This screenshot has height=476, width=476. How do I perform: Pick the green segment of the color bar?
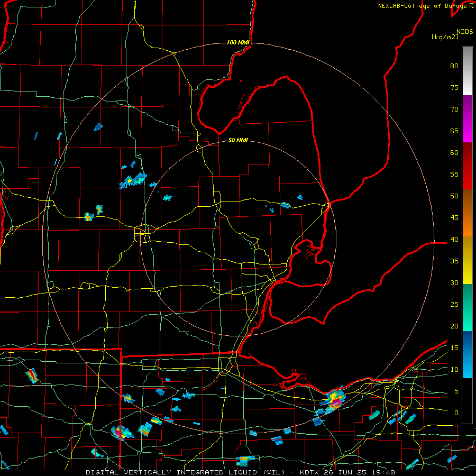click(467, 307)
